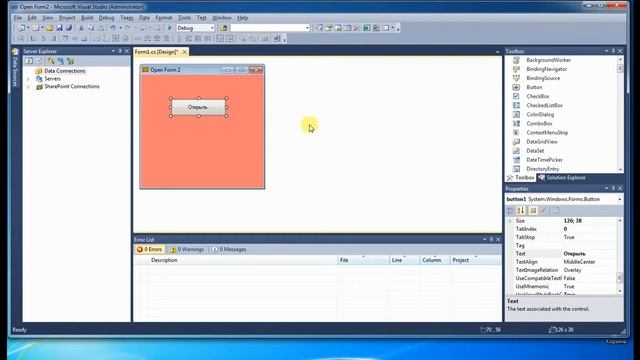Select the Открыть button on the form
Screen dimensions: 640x360
coord(198,107)
